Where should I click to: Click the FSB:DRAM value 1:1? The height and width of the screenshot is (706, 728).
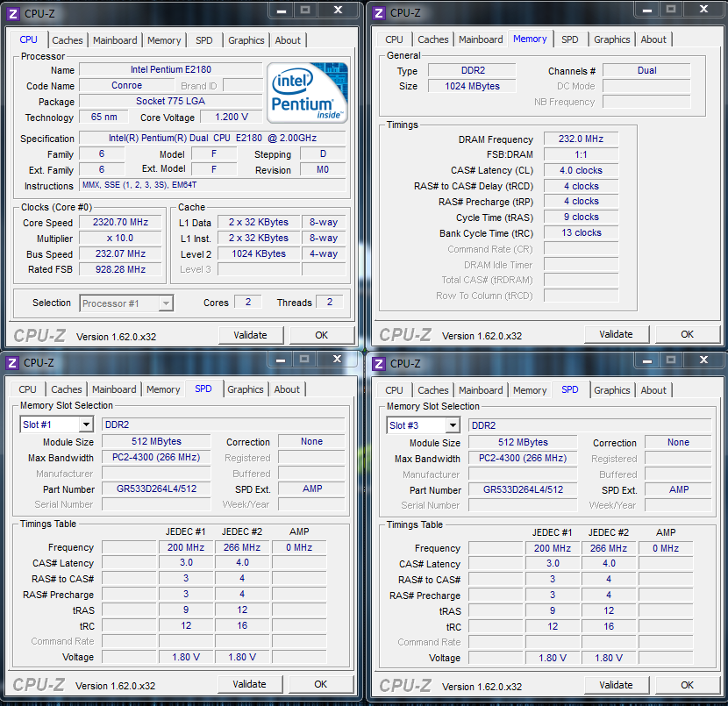[x=581, y=154]
